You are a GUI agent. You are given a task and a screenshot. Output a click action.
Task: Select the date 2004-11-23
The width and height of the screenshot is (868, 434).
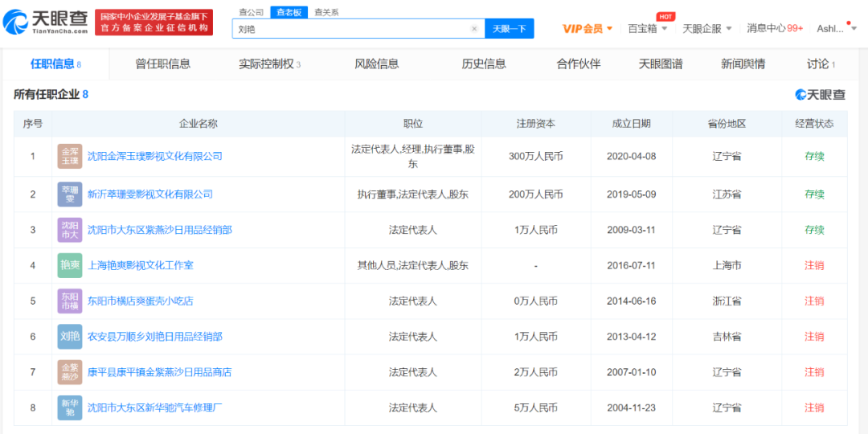[x=632, y=408]
